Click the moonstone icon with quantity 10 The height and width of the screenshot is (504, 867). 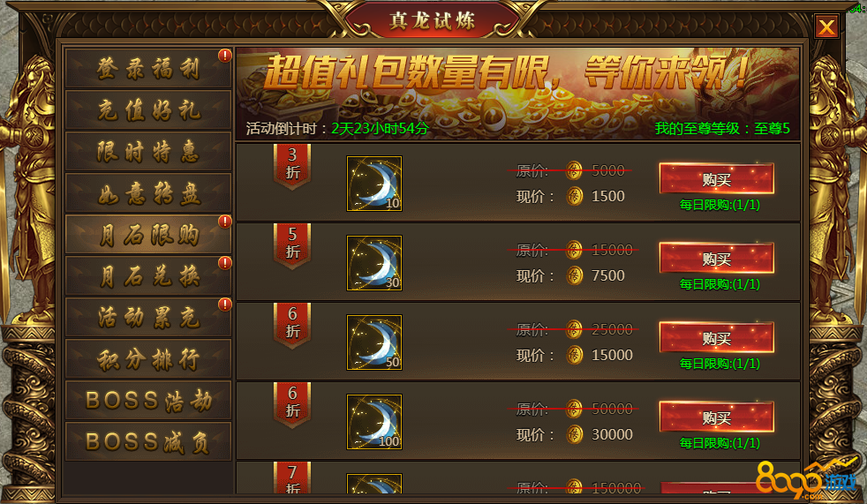(x=374, y=184)
